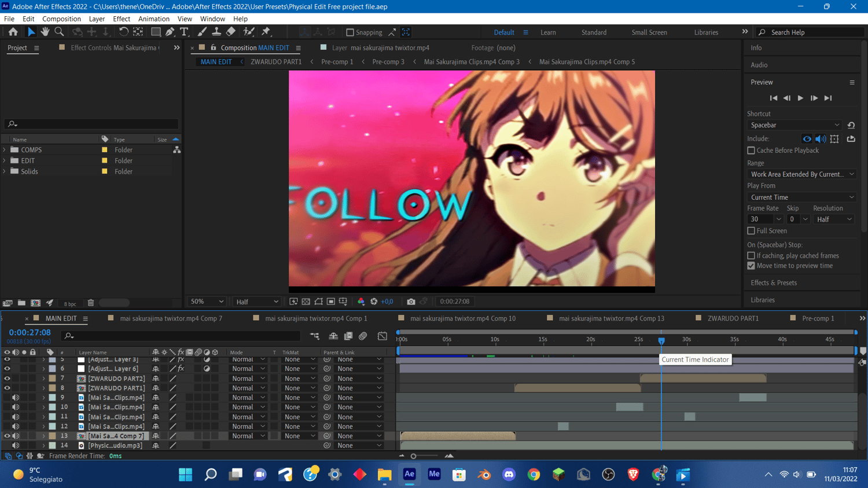
Task: Open the Info panel
Action: point(756,48)
